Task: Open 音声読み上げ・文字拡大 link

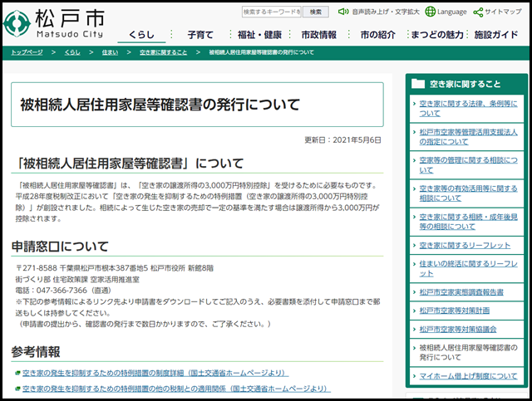Action: pyautogui.click(x=386, y=12)
